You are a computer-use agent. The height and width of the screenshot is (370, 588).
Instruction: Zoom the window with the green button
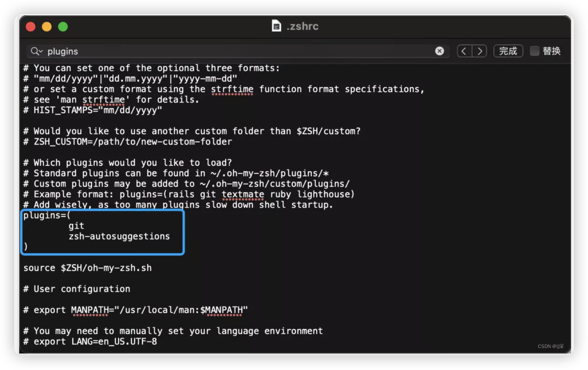pyautogui.click(x=63, y=27)
